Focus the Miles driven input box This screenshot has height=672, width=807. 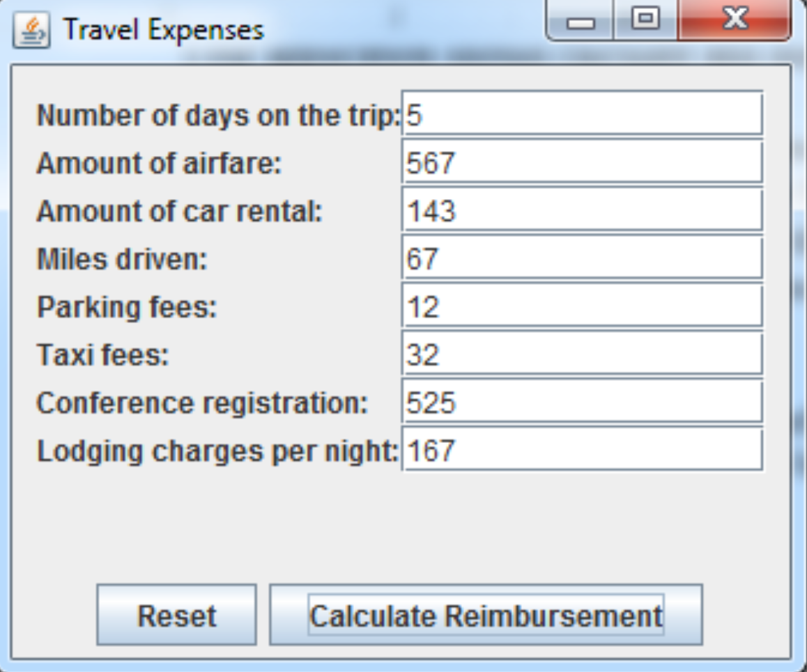tap(582, 258)
